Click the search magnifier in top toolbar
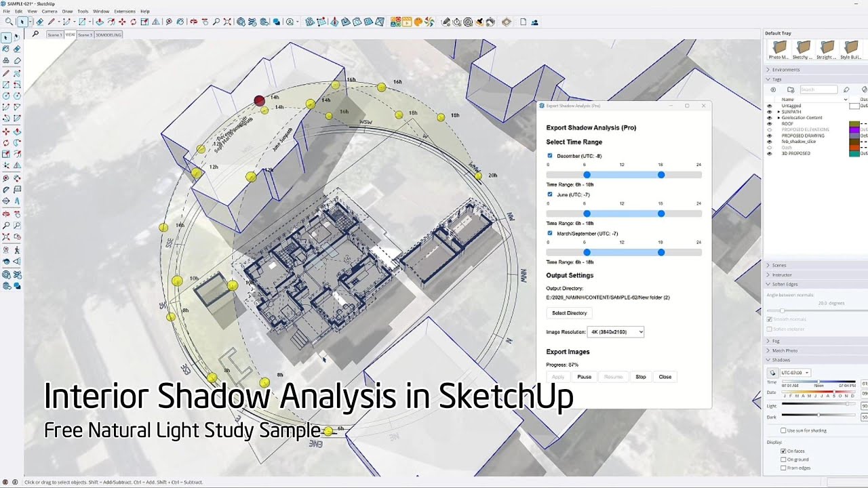868x488 pixels. [9, 22]
